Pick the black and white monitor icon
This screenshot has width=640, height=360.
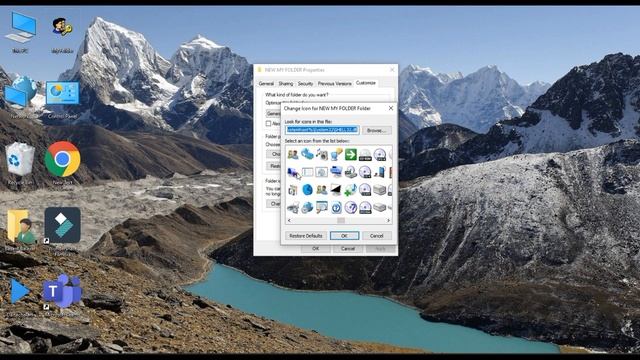[336, 189]
